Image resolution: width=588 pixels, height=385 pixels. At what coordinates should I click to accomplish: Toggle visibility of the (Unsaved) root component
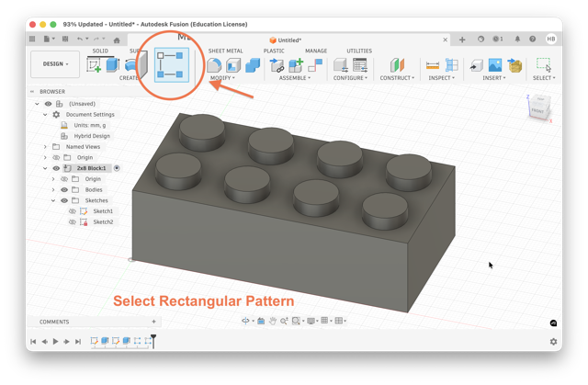click(49, 104)
